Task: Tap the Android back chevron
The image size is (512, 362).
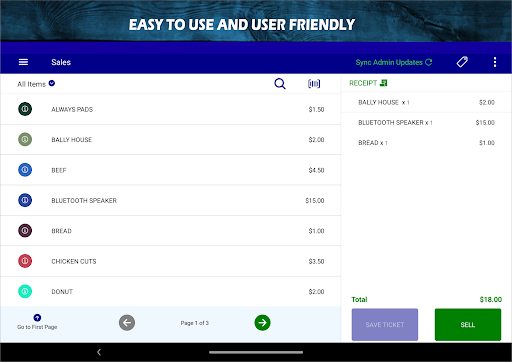Action: click(99, 352)
